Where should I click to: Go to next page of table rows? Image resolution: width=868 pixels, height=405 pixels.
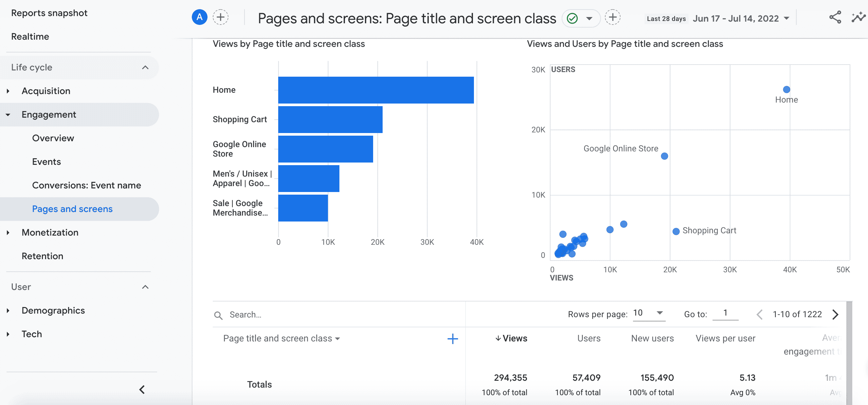(835, 314)
